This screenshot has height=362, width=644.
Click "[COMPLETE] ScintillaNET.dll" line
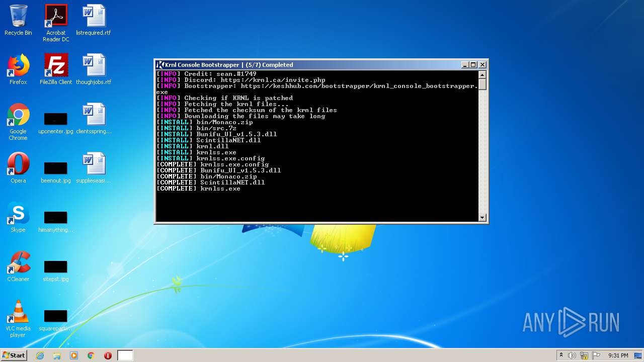click(x=210, y=183)
